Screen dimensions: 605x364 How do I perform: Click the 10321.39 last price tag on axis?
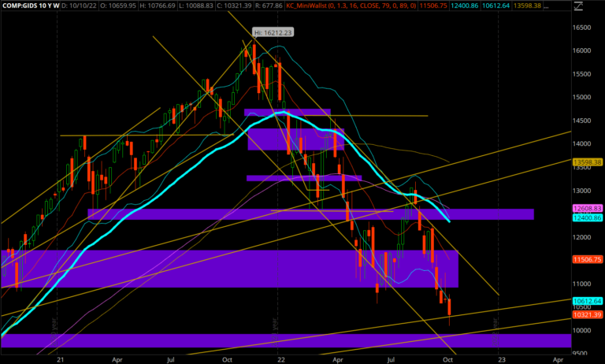click(x=587, y=314)
